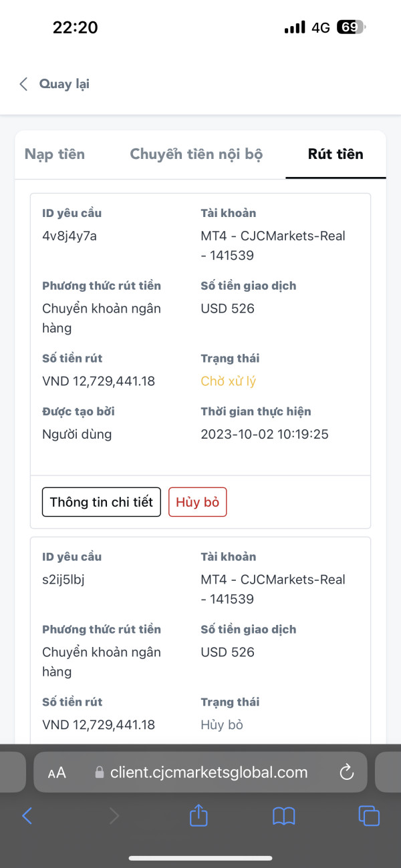The width and height of the screenshot is (401, 868).
Task: Tap the Chờ xử lý status text
Action: 228,381
